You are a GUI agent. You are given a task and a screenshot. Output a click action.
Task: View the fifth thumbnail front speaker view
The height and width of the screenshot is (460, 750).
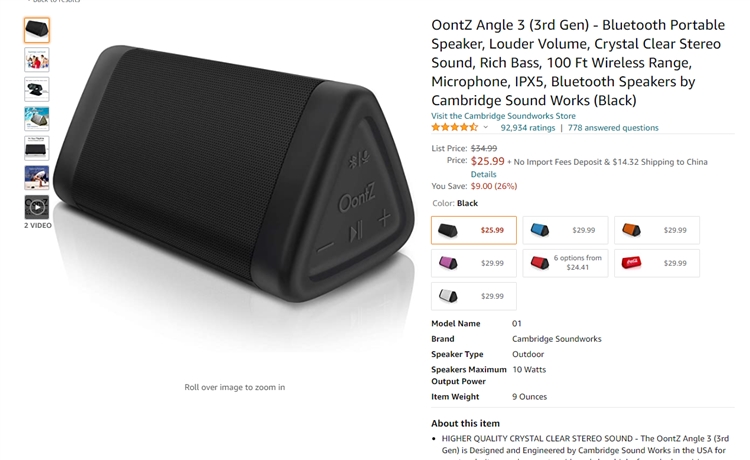pos(37,148)
